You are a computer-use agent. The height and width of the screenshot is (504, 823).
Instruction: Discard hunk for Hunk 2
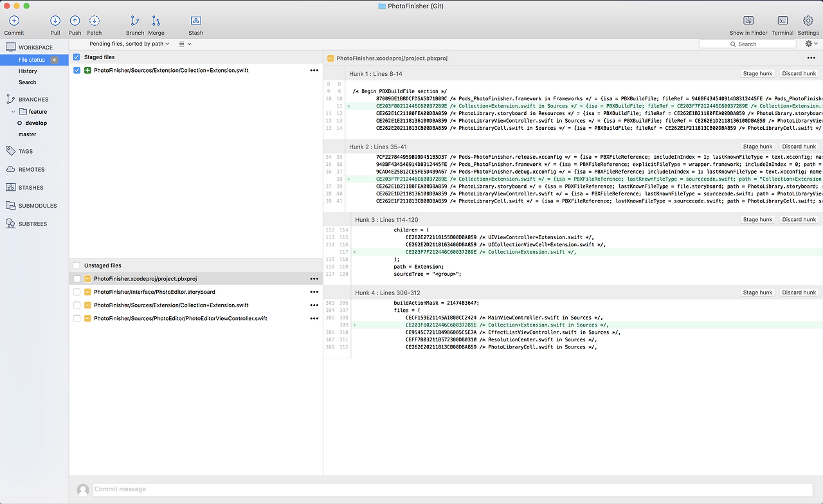point(799,147)
